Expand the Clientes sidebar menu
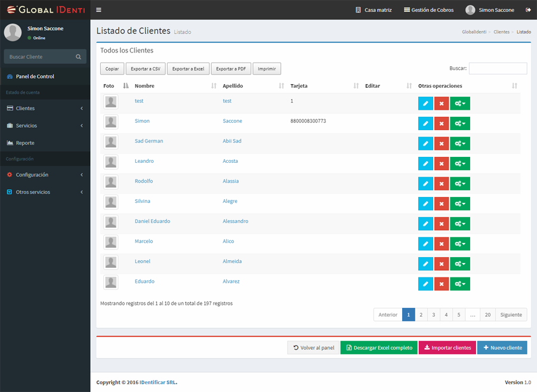The height and width of the screenshot is (392, 537). point(45,109)
